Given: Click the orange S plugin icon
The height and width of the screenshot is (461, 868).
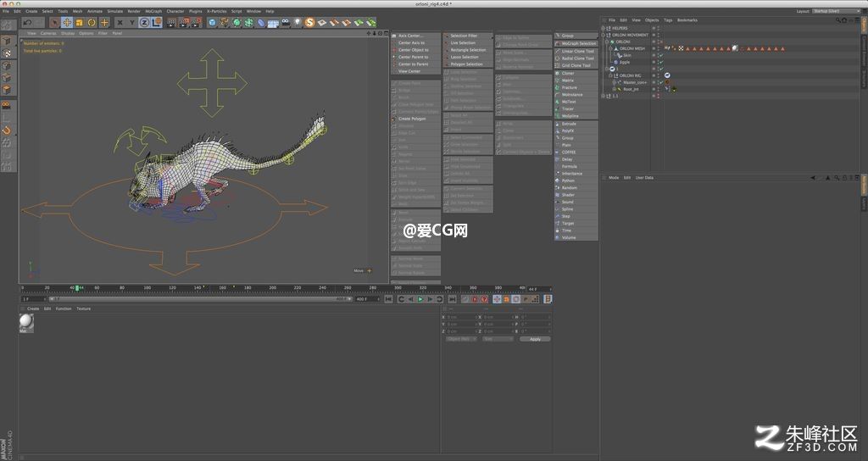Looking at the screenshot, I should click(309, 22).
